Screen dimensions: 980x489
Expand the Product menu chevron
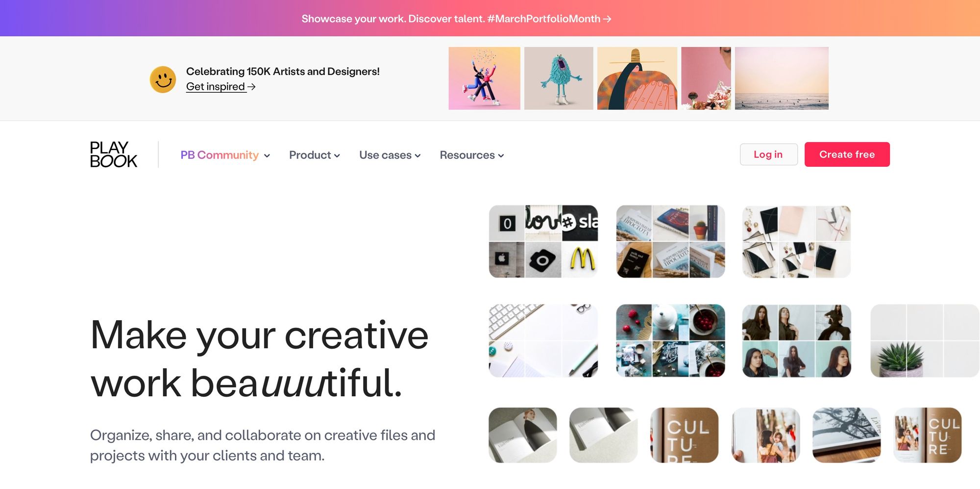point(337,155)
